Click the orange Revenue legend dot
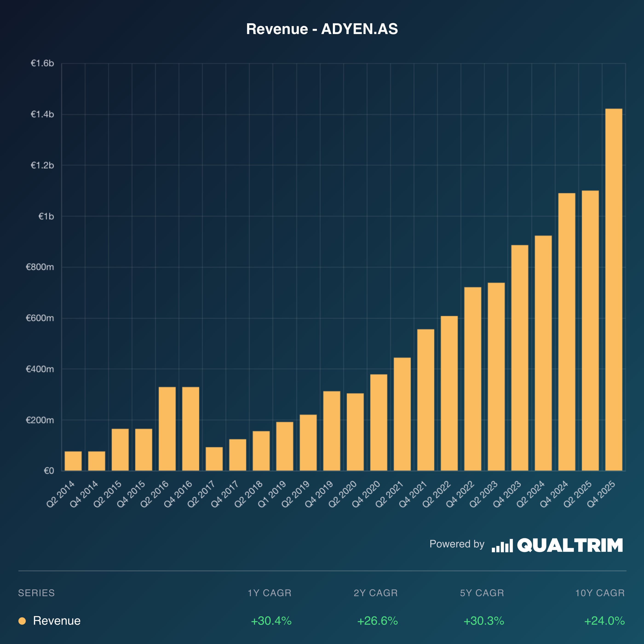The height and width of the screenshot is (644, 644). (x=22, y=621)
